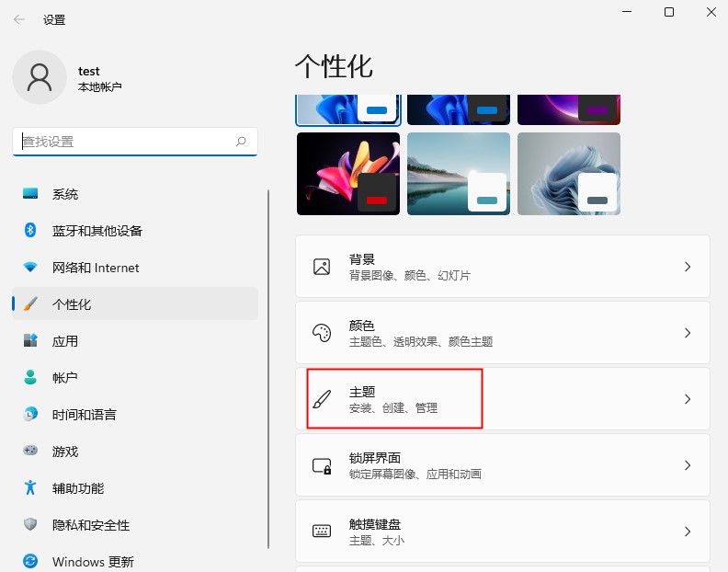728x572 pixels.
Task: Open 触摸键盘 主题、大小 settings
Action: tap(503, 532)
